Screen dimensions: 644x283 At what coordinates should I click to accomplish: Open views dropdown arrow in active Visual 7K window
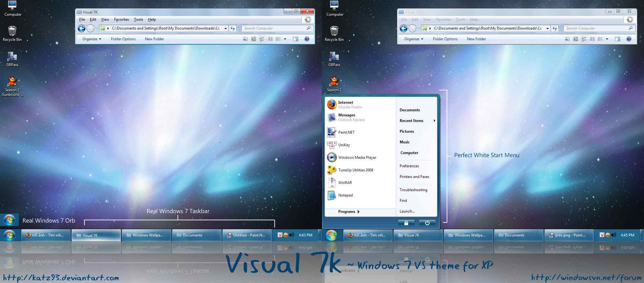pos(285,39)
